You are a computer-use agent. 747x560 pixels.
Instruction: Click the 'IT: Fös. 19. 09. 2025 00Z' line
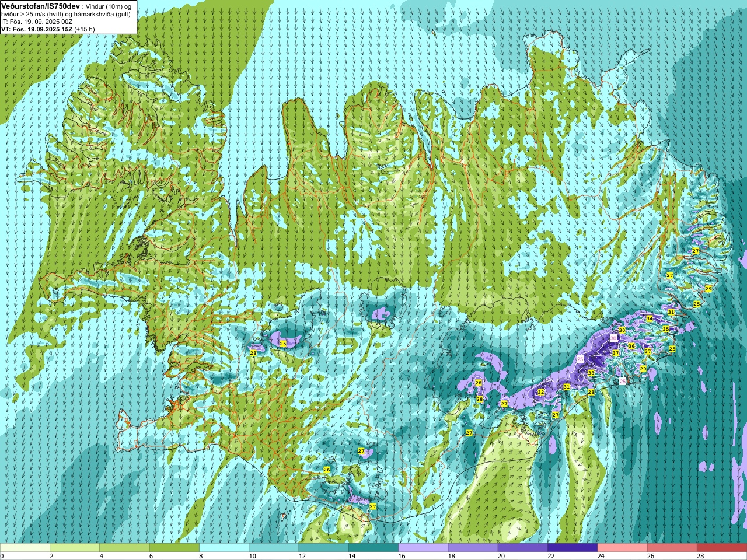click(37, 22)
